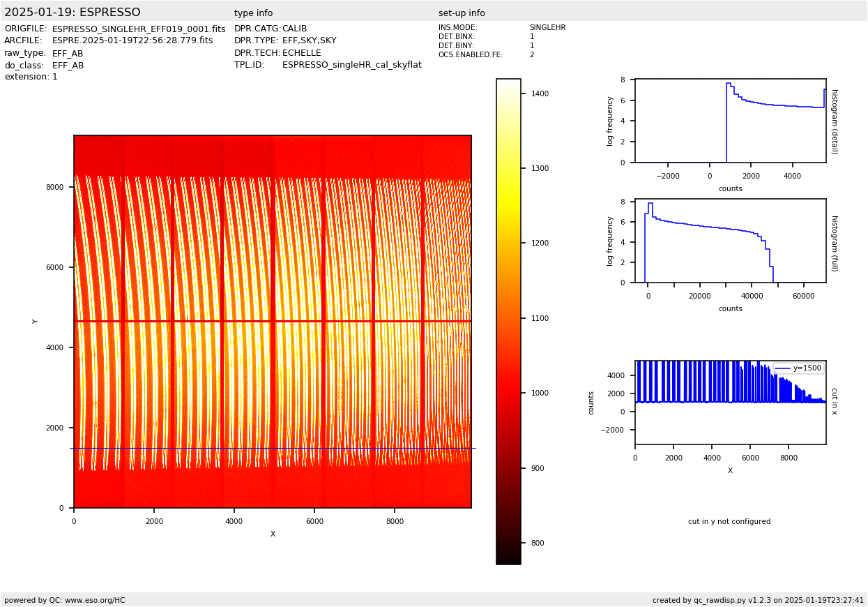The image size is (868, 607).
Task: Select the histogram (full) plot
Action: coord(730,241)
